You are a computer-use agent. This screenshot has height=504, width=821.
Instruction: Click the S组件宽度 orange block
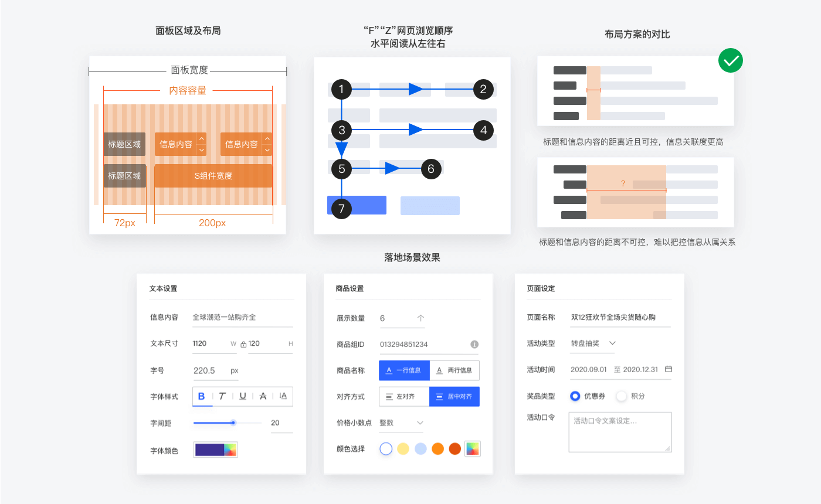click(x=213, y=176)
